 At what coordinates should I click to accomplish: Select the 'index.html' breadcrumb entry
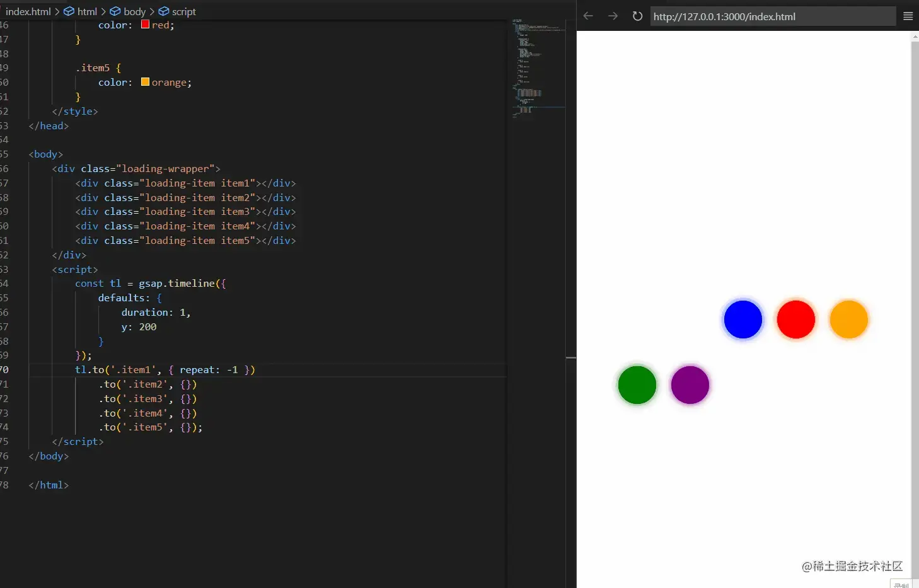28,11
